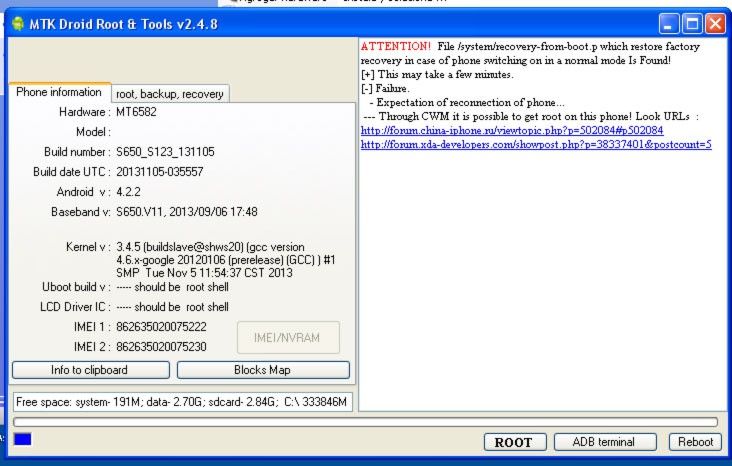The image size is (732, 466).
Task: Click the Model label
Action: point(93,132)
